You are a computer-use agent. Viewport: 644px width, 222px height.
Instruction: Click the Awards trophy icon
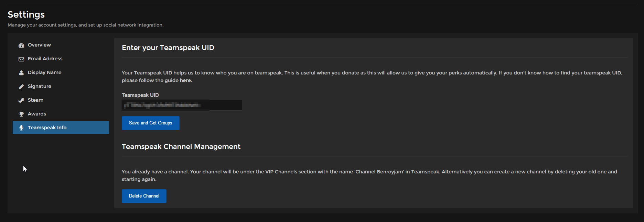(x=21, y=114)
